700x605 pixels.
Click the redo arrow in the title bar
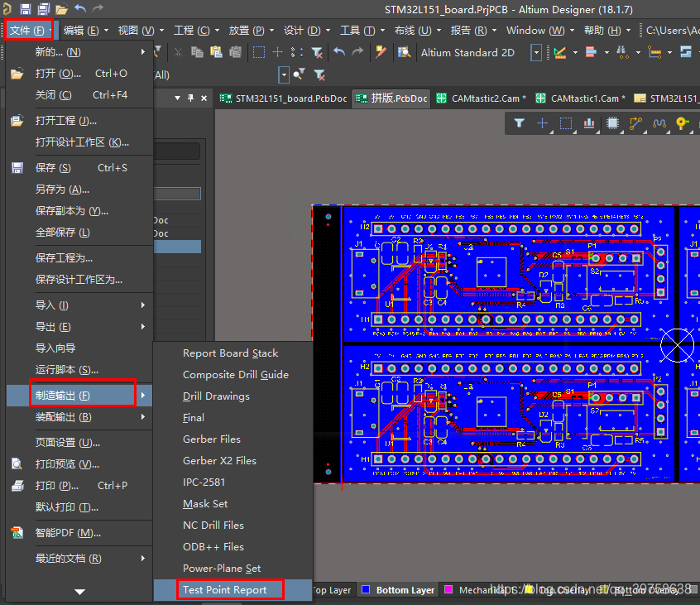98,8
